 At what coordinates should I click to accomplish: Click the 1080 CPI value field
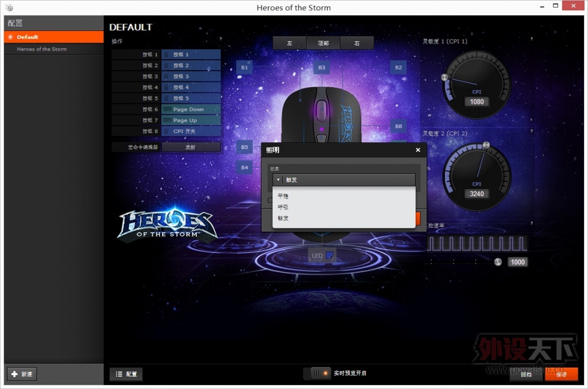(x=477, y=102)
